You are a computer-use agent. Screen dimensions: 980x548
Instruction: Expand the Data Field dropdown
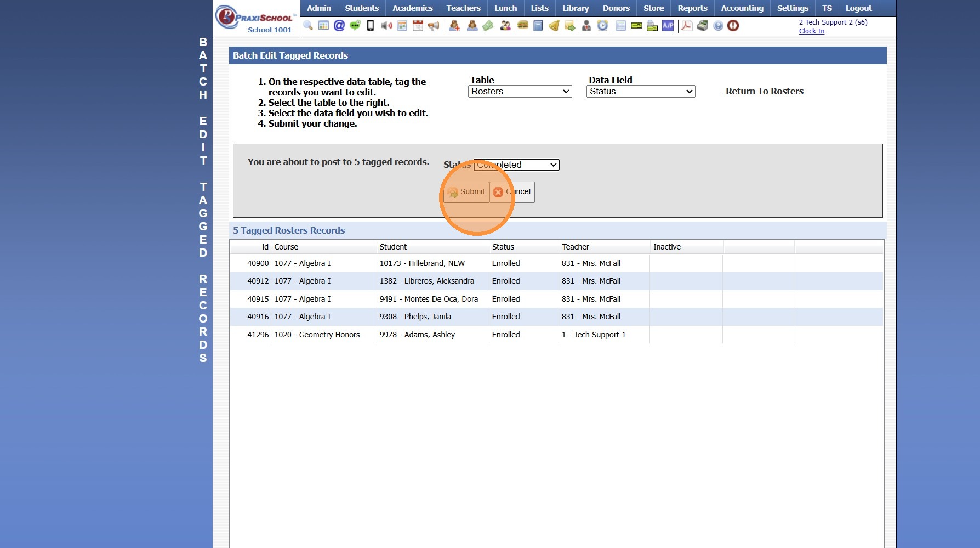tap(640, 92)
